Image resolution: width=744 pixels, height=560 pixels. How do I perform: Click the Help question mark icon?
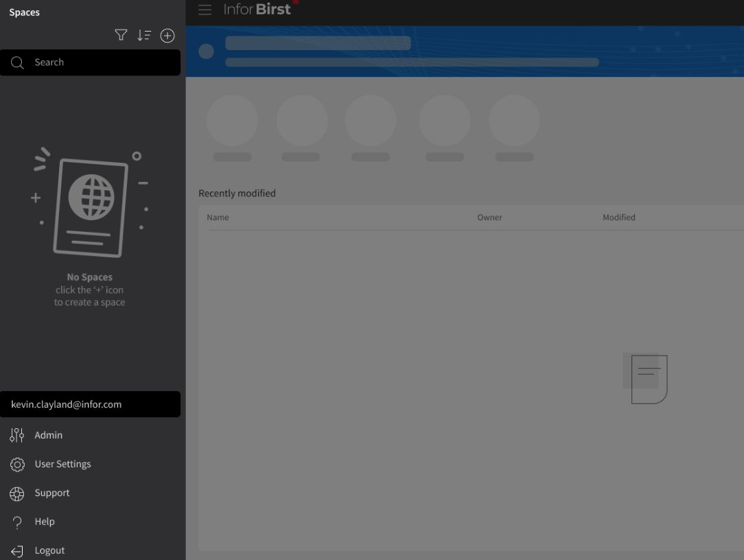(16, 522)
